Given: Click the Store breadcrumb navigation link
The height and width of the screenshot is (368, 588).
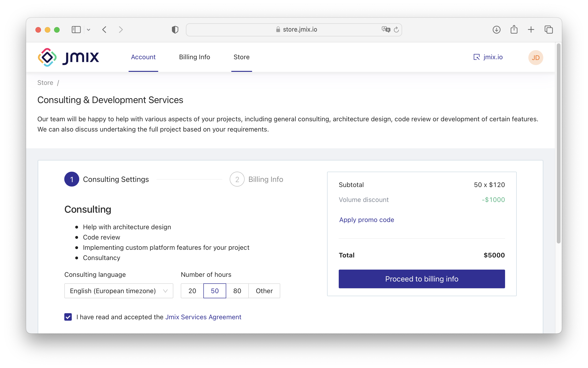Looking at the screenshot, I should pyautogui.click(x=45, y=83).
